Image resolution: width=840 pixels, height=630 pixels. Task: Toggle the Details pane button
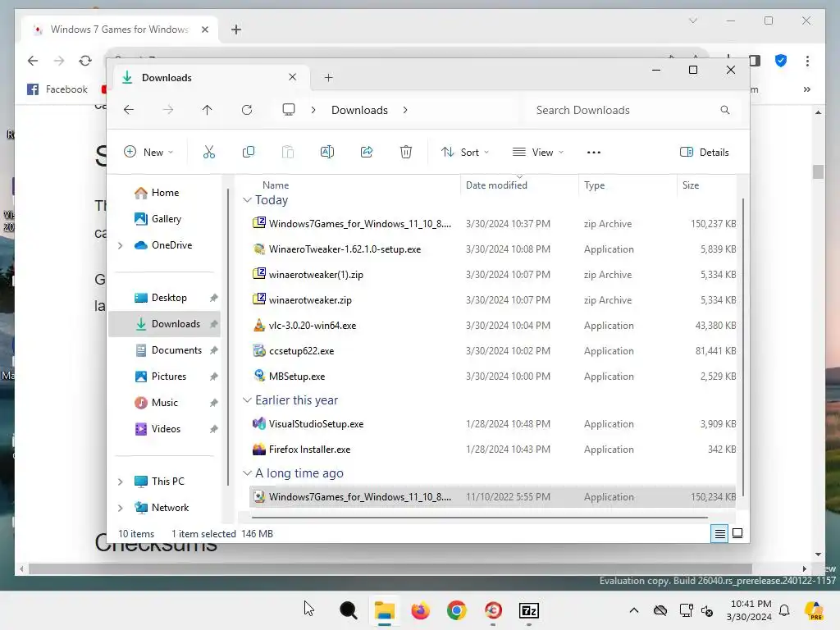[704, 152]
